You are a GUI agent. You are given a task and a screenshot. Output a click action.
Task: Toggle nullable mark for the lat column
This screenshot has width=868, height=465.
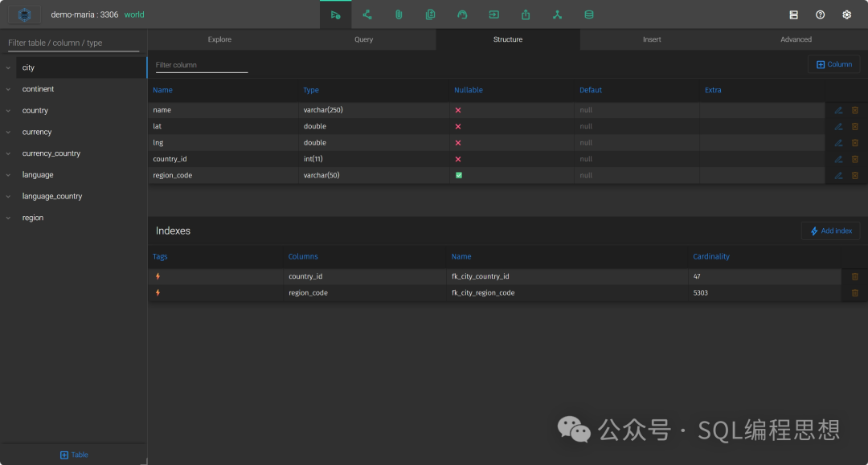point(458,127)
